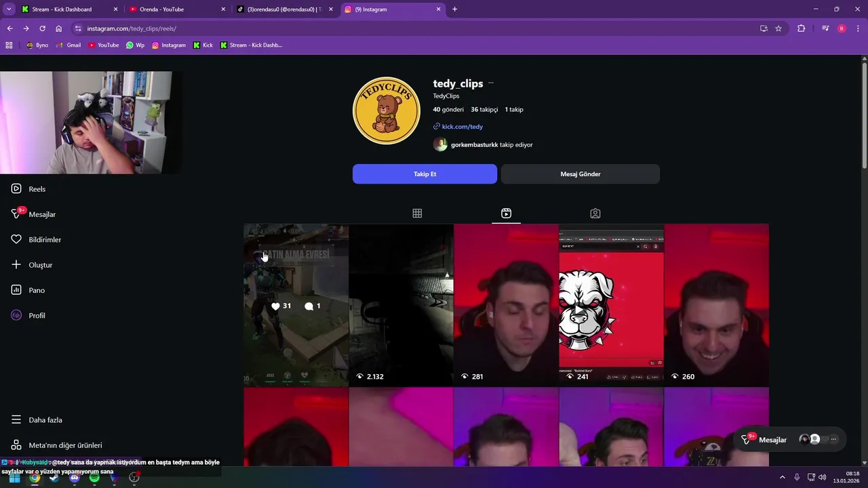Open the media control icon
The width and height of the screenshot is (868, 488).
(825, 28)
